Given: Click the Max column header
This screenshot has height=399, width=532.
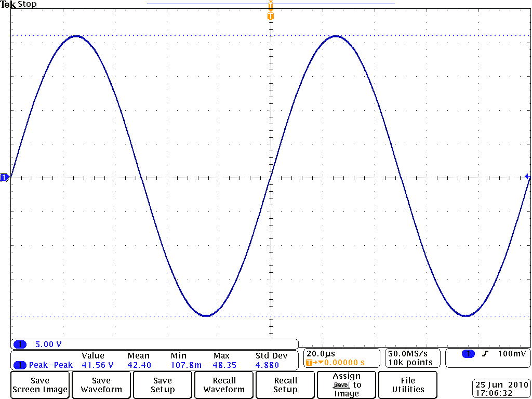Looking at the screenshot, I should point(221,356).
